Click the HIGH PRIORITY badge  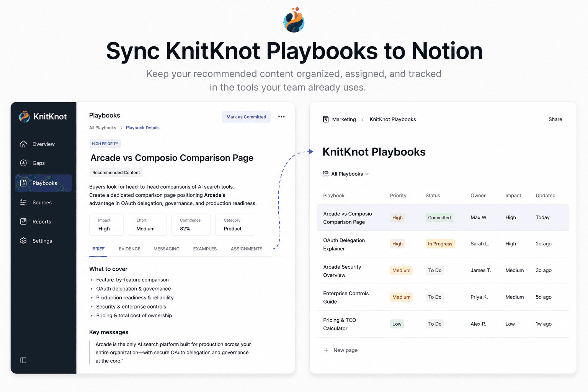click(105, 144)
